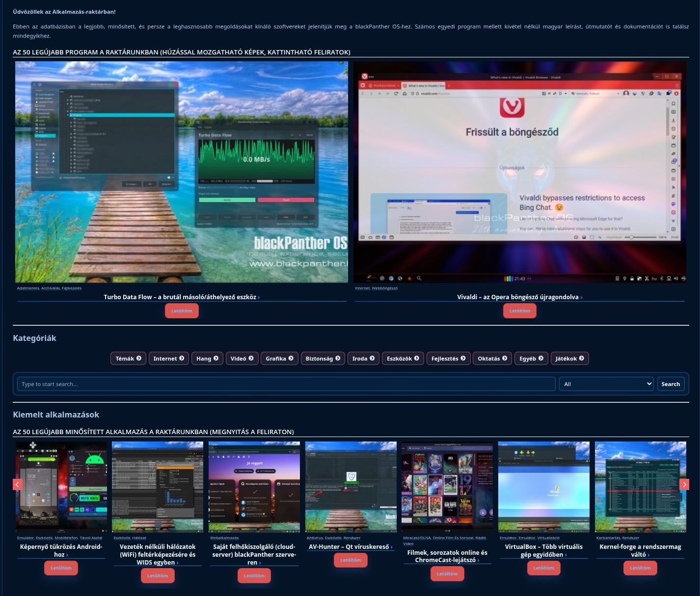Screen dimensions: 700x596
Task: Follow the Miracast/DLNA tag link
Action: point(417,538)
